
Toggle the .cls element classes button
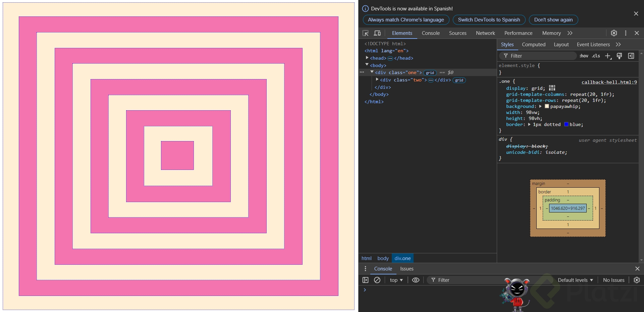pos(596,56)
